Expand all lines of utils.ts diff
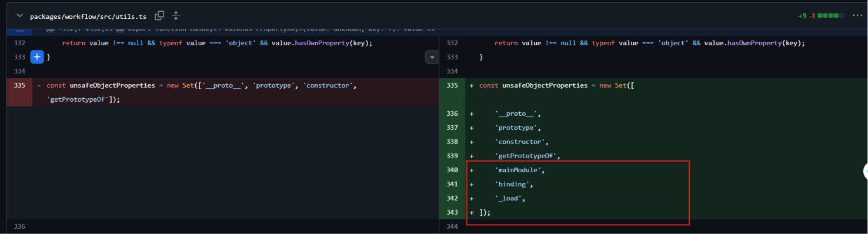Image resolution: width=868 pixels, height=234 pixels. [x=176, y=16]
